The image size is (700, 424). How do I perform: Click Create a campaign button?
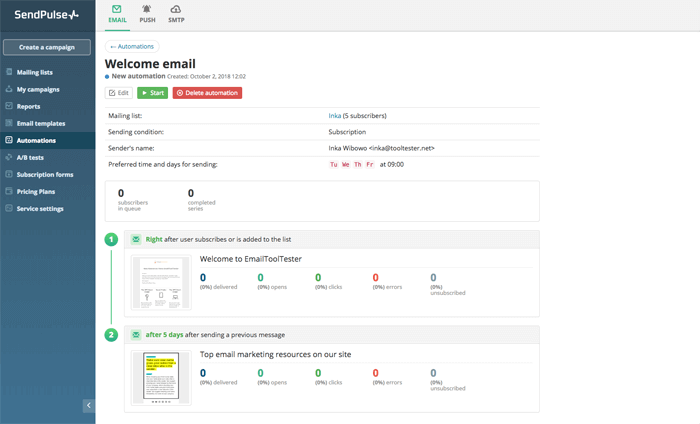47,47
